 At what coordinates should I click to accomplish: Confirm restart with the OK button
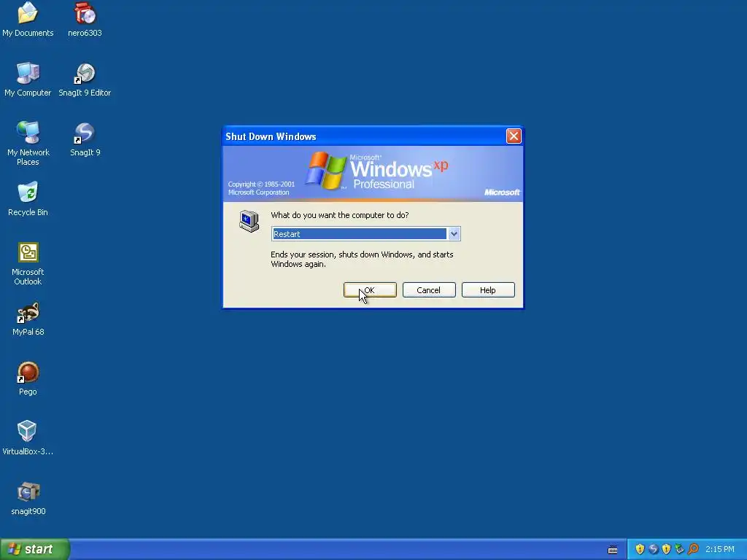370,290
